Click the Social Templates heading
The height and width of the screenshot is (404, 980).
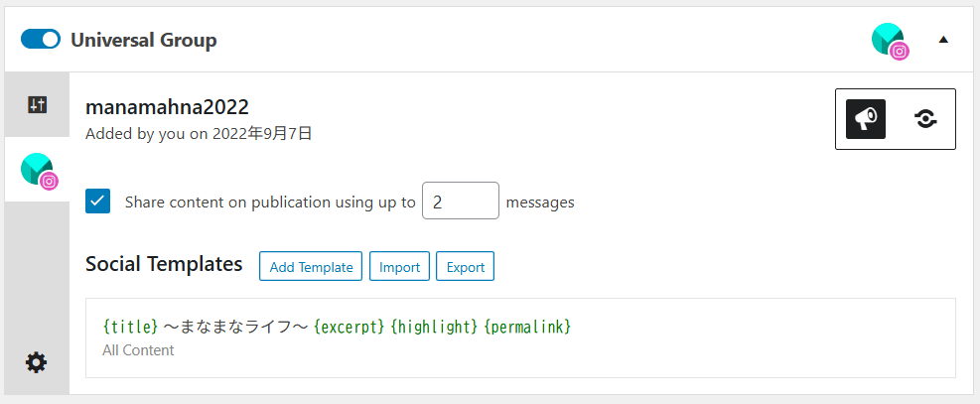[164, 264]
